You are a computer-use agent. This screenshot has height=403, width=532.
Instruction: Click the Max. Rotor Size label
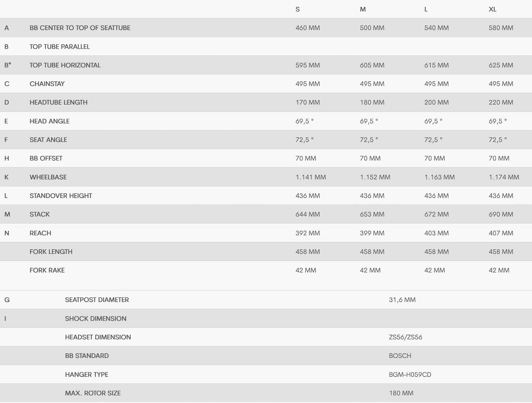(x=93, y=393)
